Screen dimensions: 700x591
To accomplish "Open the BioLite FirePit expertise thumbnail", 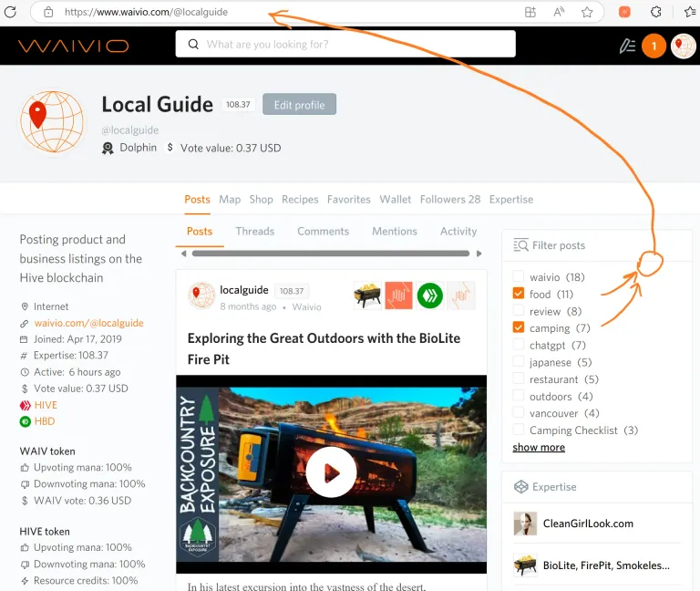I will [x=525, y=565].
